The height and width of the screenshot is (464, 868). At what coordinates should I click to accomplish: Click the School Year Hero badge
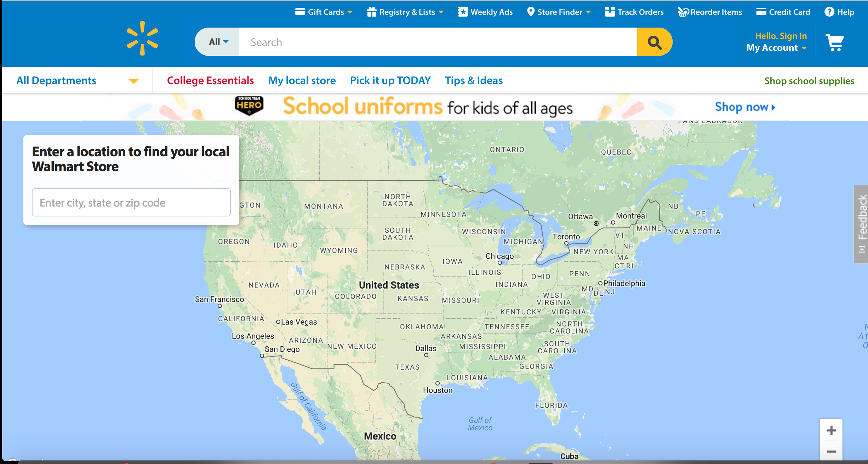tap(249, 106)
